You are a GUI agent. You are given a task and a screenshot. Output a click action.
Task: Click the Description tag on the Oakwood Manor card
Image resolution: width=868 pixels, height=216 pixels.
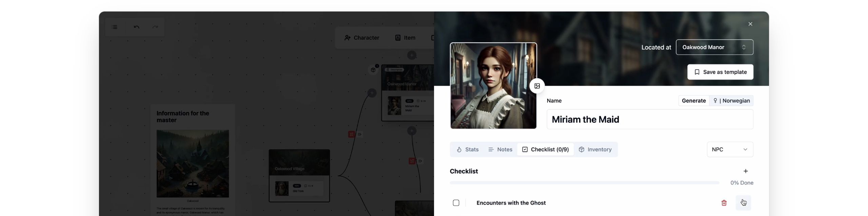pos(394,70)
